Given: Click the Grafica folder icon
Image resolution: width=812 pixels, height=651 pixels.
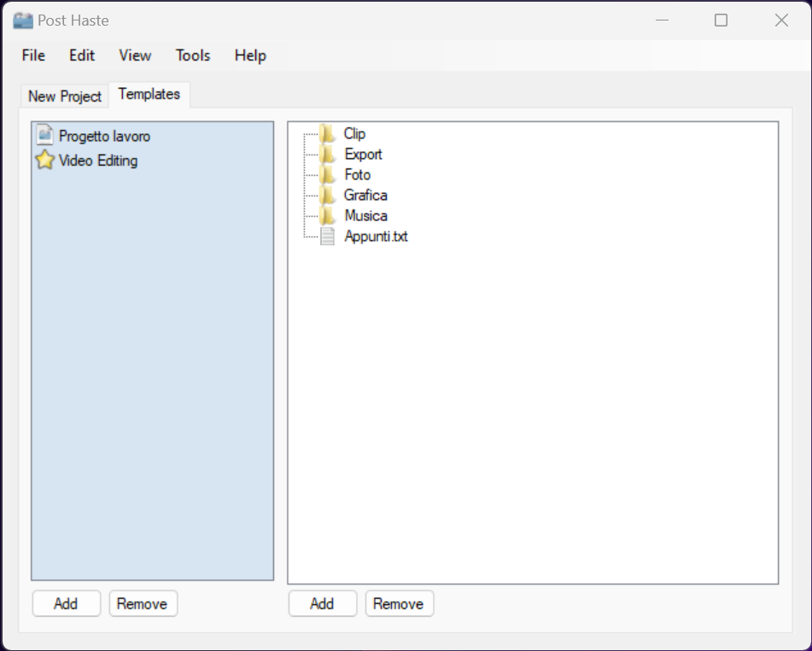Looking at the screenshot, I should [x=327, y=196].
